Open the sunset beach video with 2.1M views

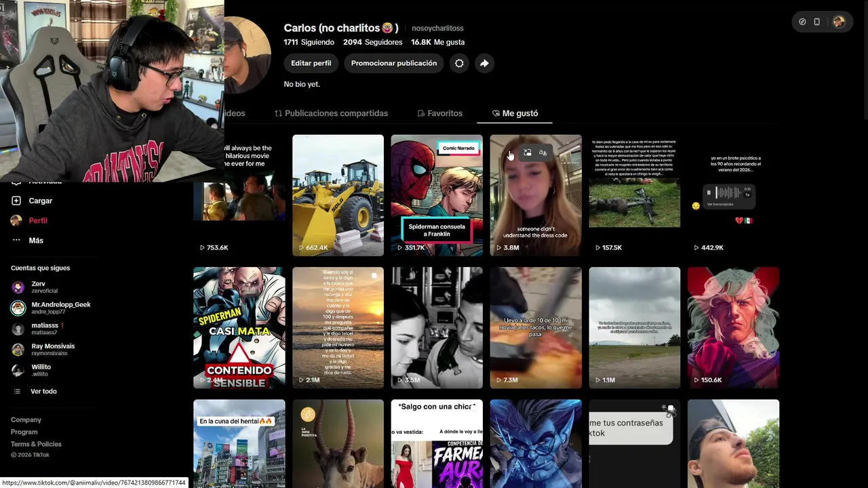[x=338, y=327]
